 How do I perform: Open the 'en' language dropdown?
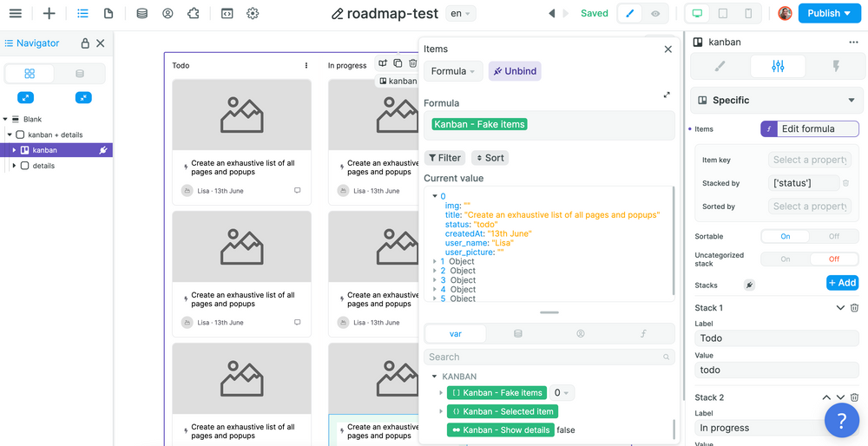point(460,13)
